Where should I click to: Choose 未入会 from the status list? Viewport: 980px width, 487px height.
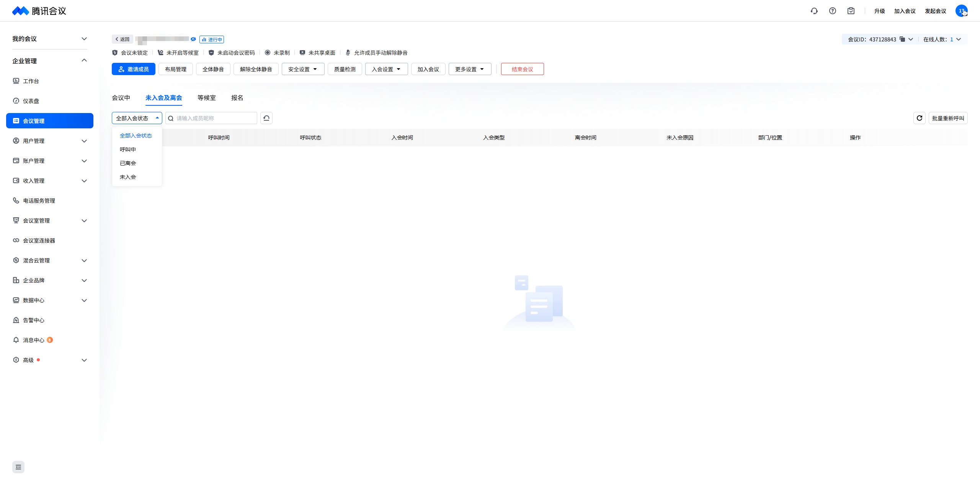click(x=128, y=177)
